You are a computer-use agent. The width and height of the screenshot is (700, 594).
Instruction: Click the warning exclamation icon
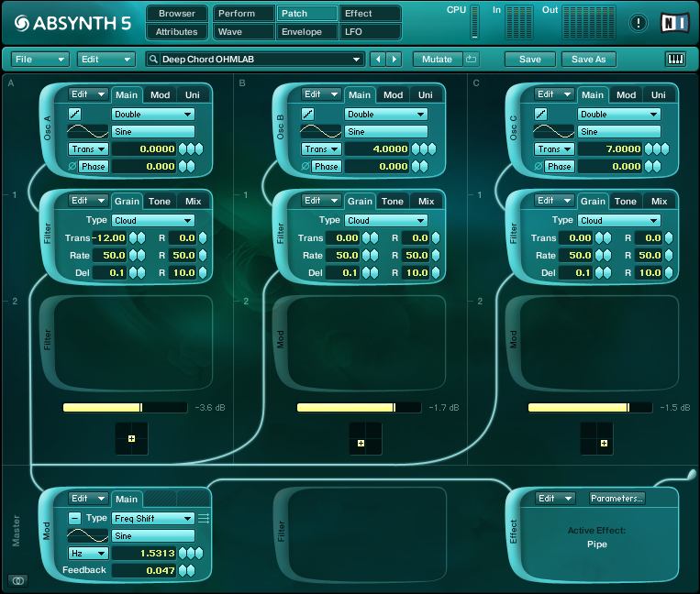[639, 23]
